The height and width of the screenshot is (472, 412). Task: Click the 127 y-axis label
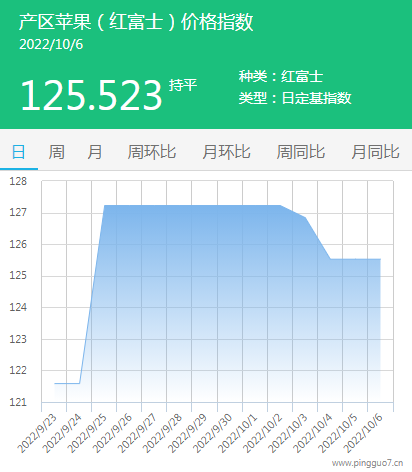coord(18,212)
